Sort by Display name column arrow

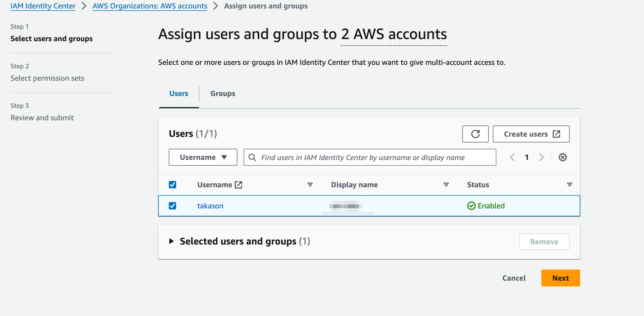(446, 185)
